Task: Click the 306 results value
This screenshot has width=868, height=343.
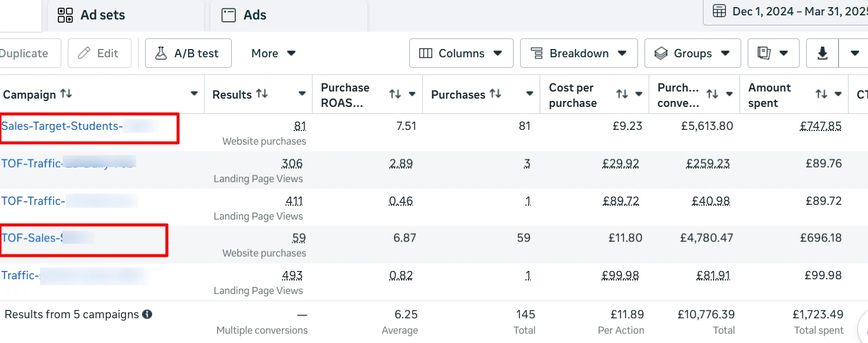Action: point(292,164)
